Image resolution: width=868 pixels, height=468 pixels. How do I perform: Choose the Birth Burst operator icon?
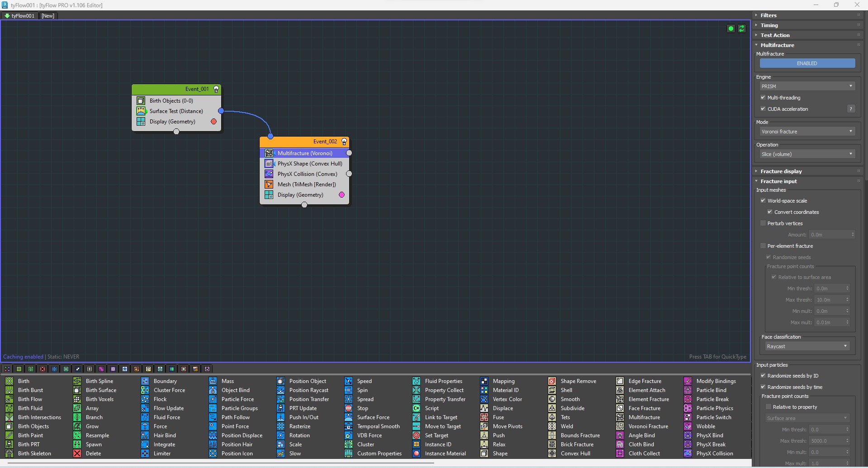point(9,390)
